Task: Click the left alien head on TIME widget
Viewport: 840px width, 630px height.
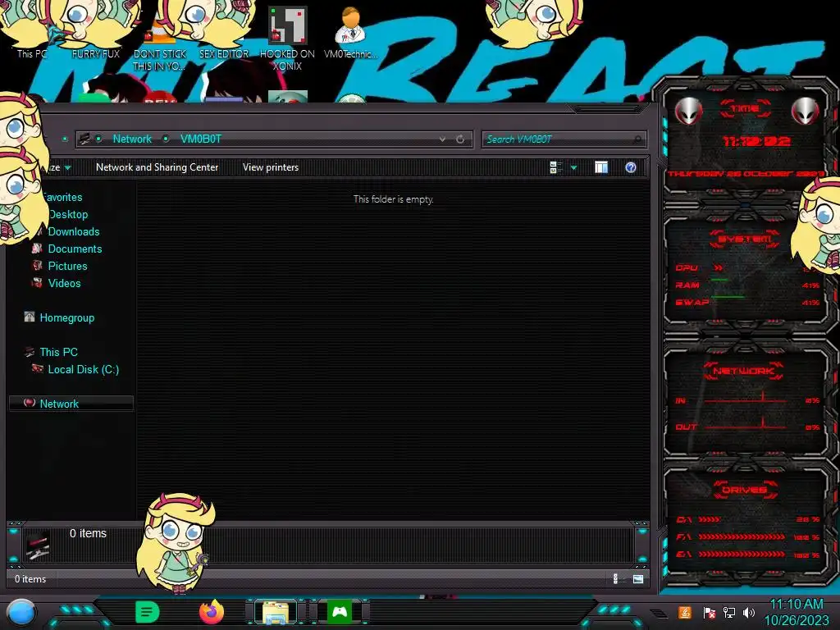Action: point(688,111)
